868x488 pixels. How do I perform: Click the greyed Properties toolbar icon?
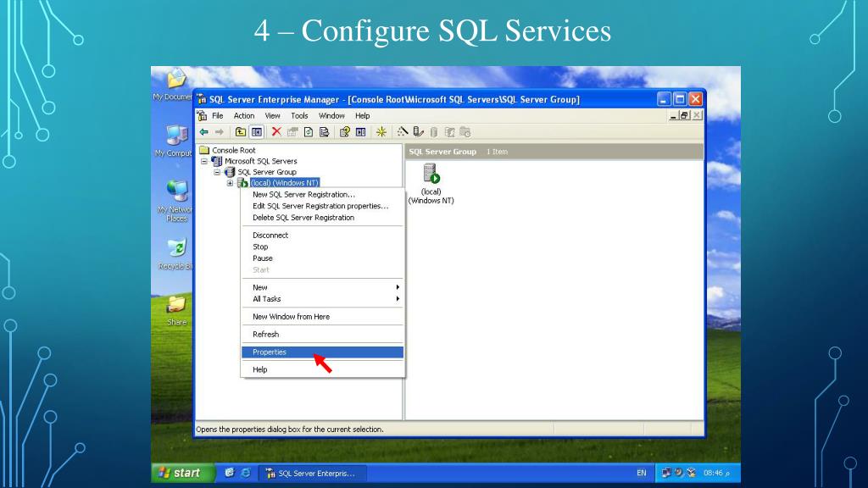[292, 131]
